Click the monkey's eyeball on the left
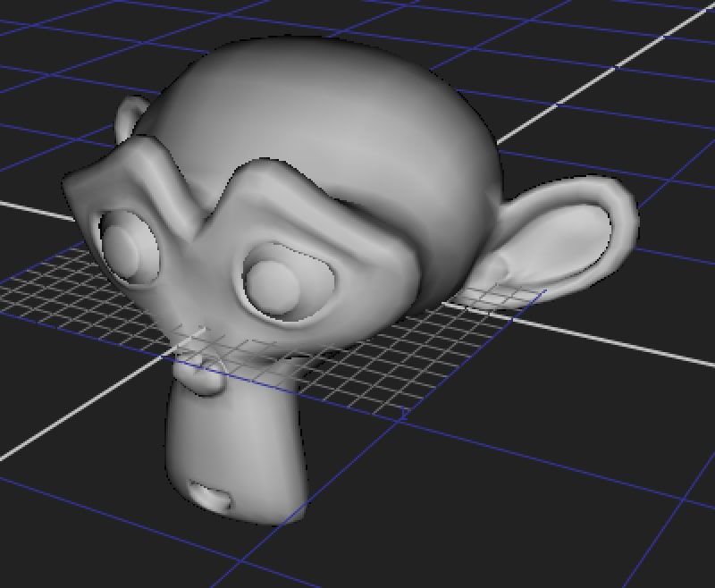 125,248
